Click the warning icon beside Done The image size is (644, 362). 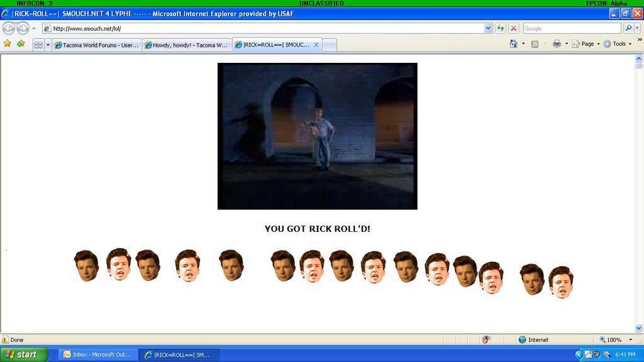(x=5, y=340)
